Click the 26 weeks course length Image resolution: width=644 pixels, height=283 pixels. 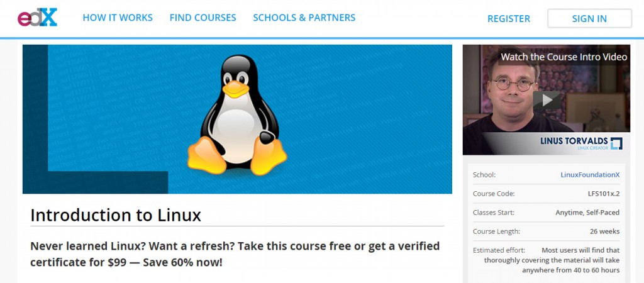coord(604,231)
